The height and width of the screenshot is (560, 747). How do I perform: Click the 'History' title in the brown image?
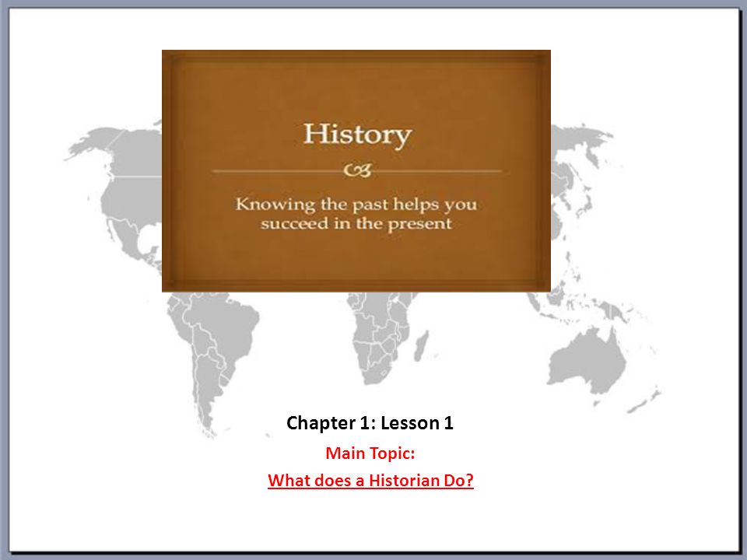point(358,135)
